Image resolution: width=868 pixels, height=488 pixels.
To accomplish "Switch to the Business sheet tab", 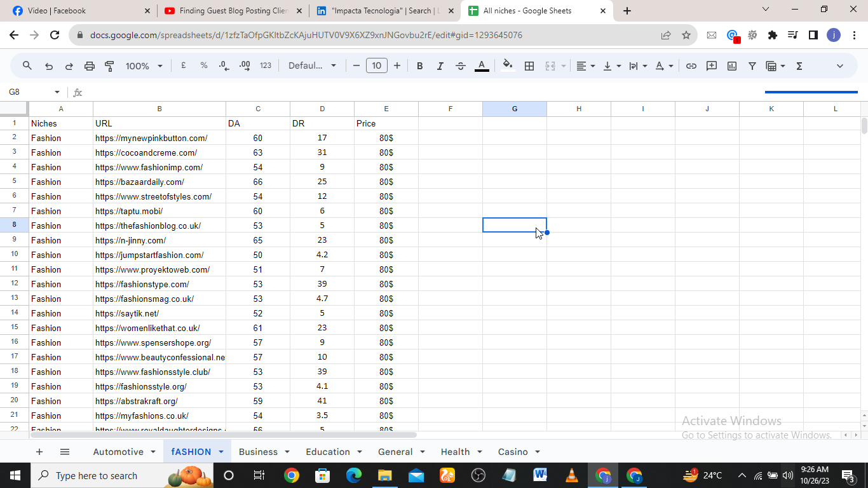I will tap(258, 452).
